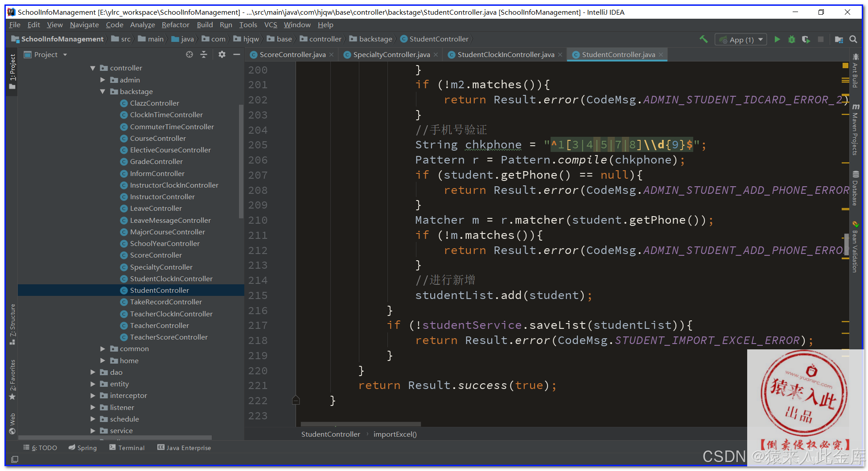Screen dimensions: 868x471
Task: Open the Terminal tool window
Action: point(127,447)
